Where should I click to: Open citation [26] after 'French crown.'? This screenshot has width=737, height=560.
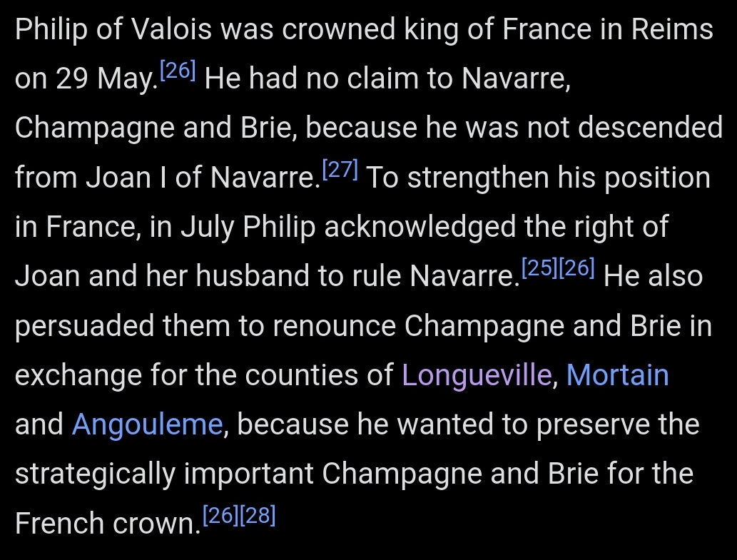[x=220, y=515]
